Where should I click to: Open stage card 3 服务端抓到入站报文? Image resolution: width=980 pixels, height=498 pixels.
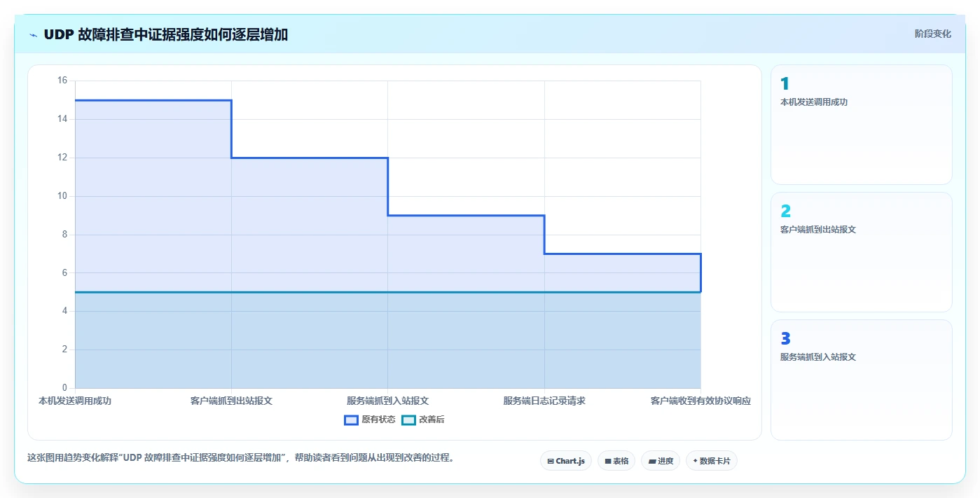coord(861,380)
